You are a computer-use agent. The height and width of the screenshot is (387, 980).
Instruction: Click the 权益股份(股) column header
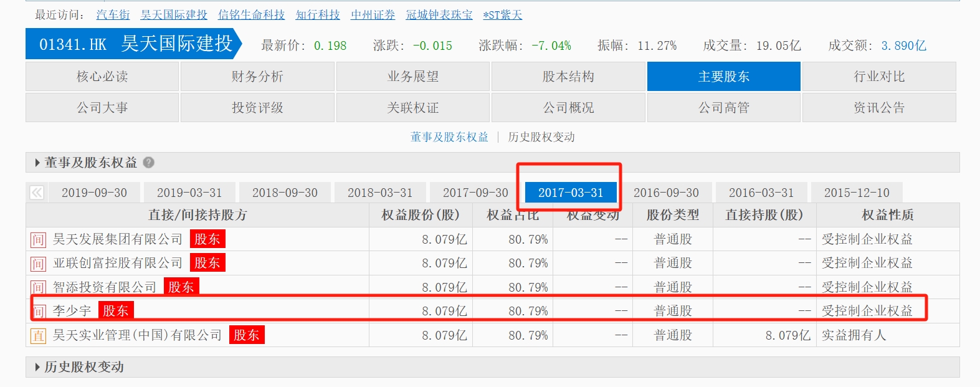pyautogui.click(x=421, y=215)
